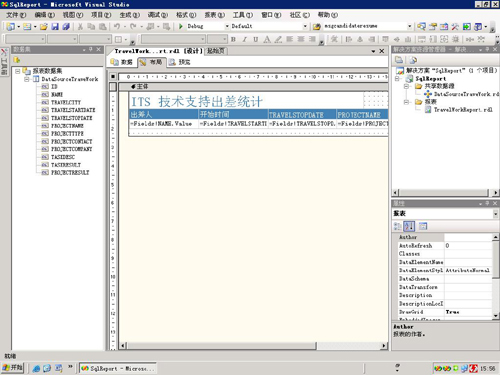Viewport: 500px width, 375px height.
Task: Click the Save All icon
Action: point(66,26)
